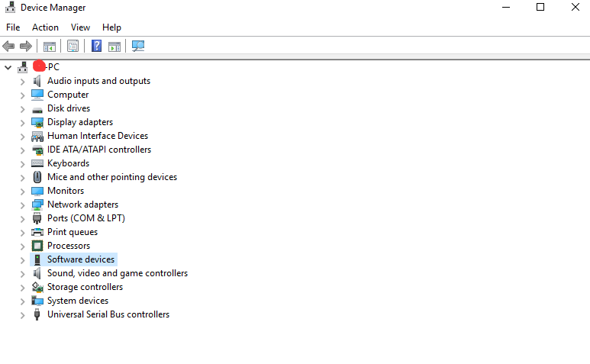
Task: Expand Universal Serial Bus controllers
Action: (23, 315)
